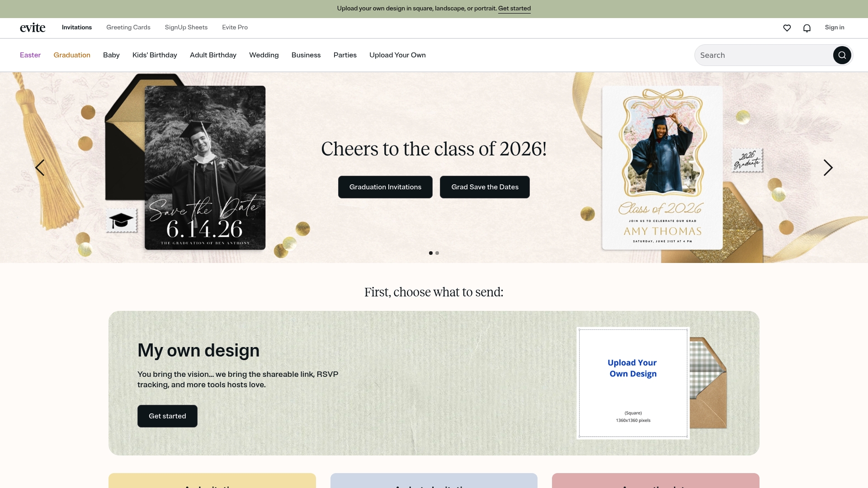The image size is (868, 488).
Task: Switch to the Easter category
Action: 30,55
